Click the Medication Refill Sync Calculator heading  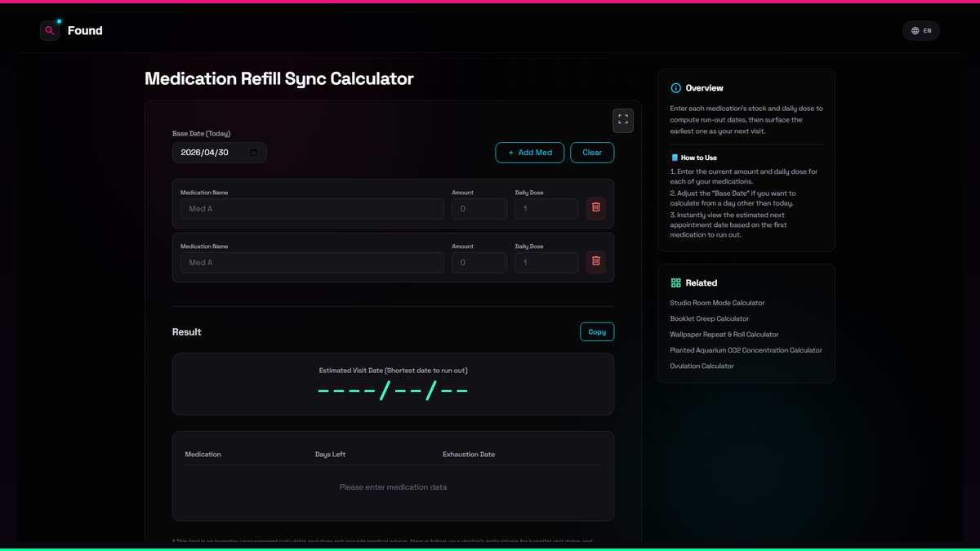tap(279, 79)
